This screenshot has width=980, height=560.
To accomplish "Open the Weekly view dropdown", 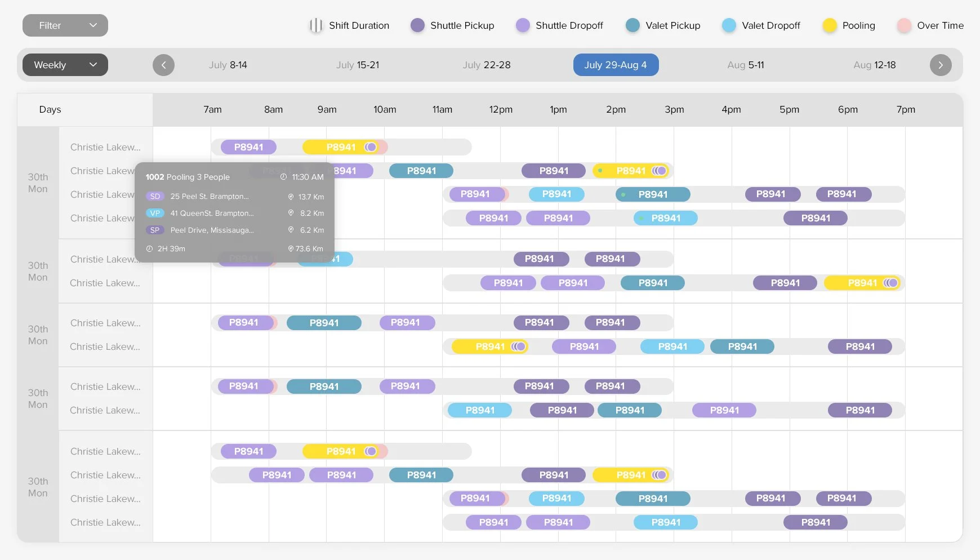I will pos(65,65).
